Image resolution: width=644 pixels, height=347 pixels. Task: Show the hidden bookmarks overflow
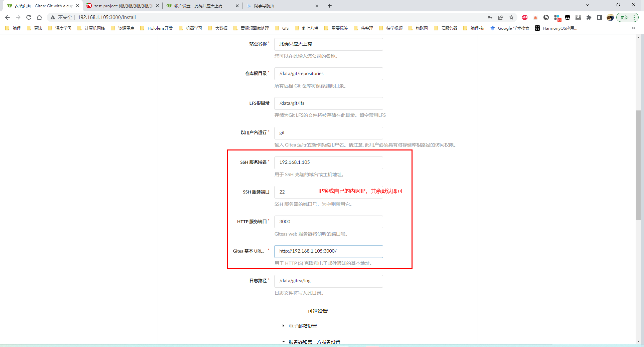coord(634,28)
